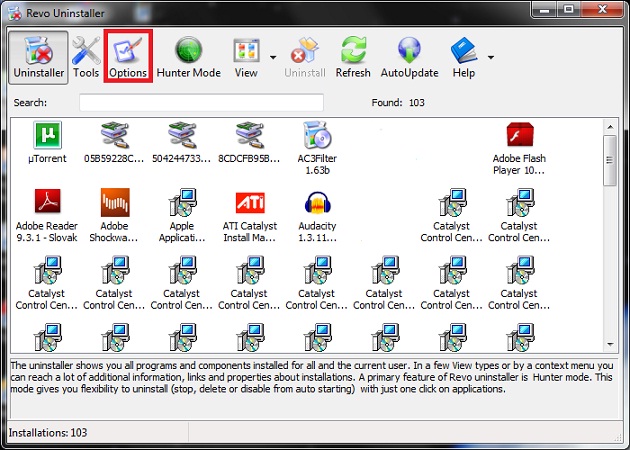Click the View toolbar button
This screenshot has height=450, width=630.
246,57
